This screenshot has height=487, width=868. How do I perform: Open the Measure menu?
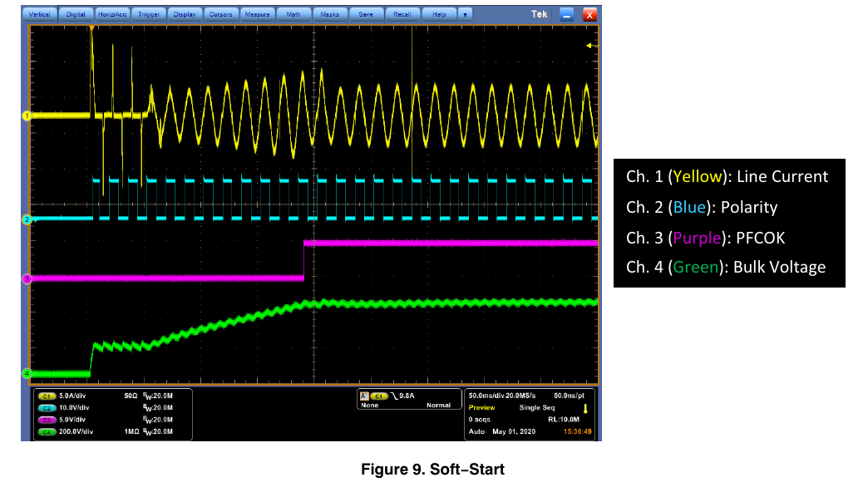pyautogui.click(x=258, y=15)
